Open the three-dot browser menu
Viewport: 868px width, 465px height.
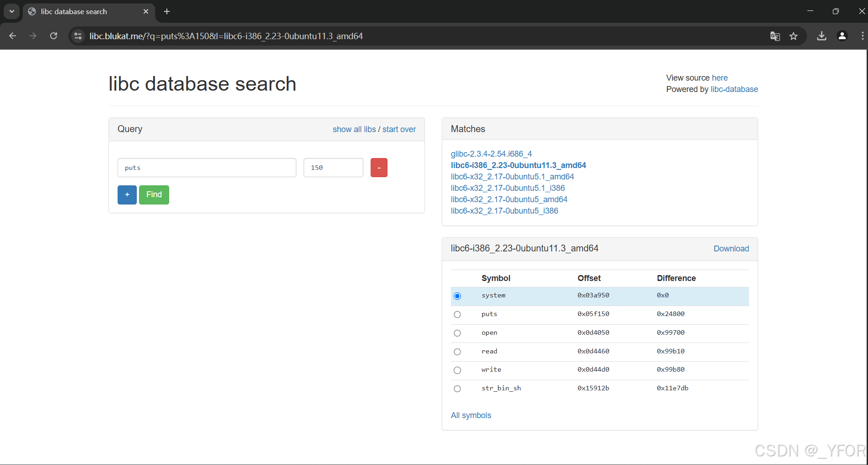pos(862,36)
